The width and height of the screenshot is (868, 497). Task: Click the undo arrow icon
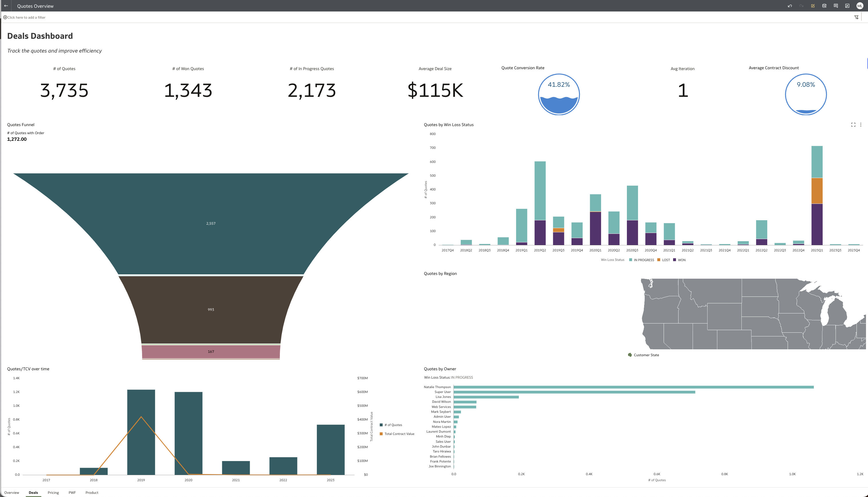click(x=790, y=6)
